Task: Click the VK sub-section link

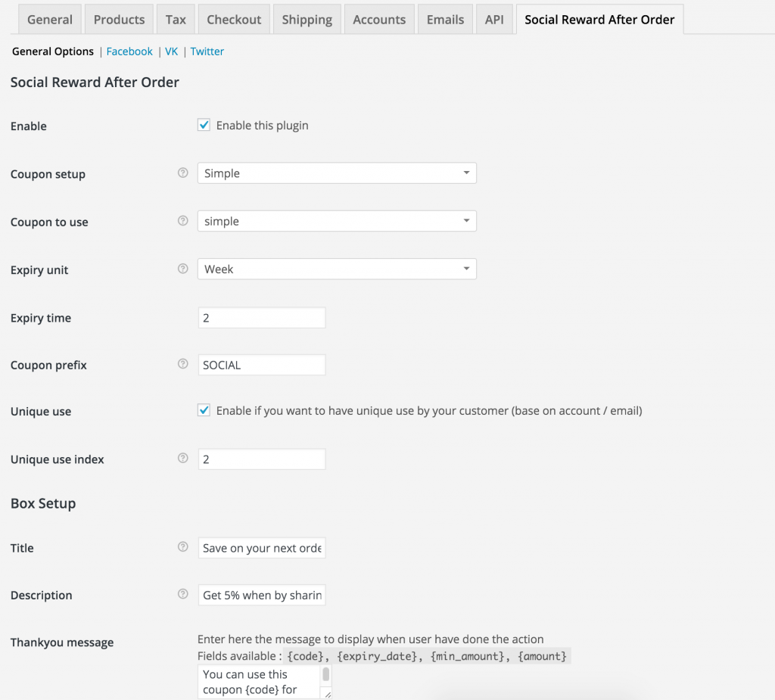Action: tap(171, 51)
